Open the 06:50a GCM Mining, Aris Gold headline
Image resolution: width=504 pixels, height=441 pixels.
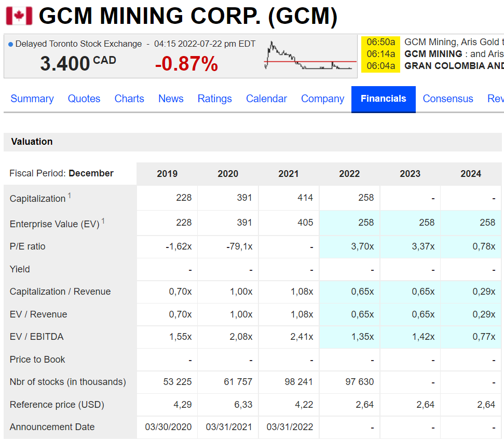(453, 42)
